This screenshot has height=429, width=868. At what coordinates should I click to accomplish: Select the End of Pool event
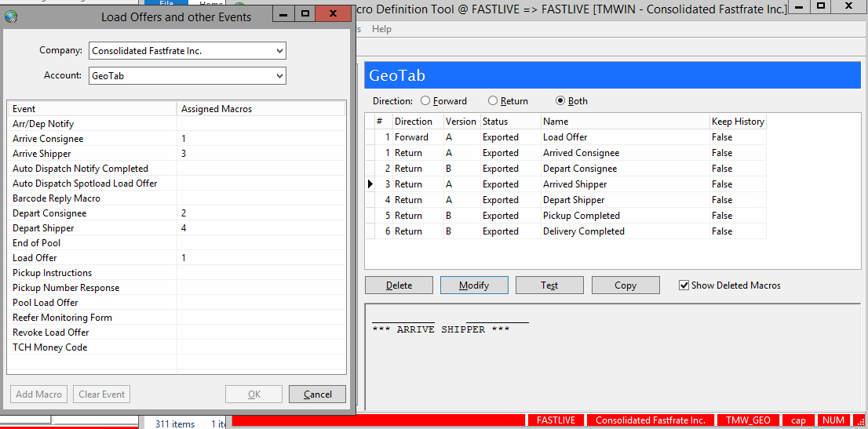click(x=177, y=243)
